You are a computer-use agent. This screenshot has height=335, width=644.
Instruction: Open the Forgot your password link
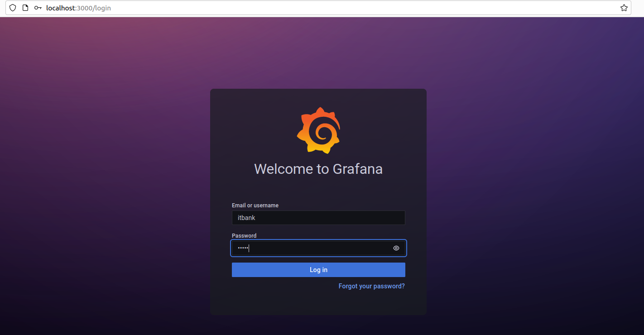point(372,286)
